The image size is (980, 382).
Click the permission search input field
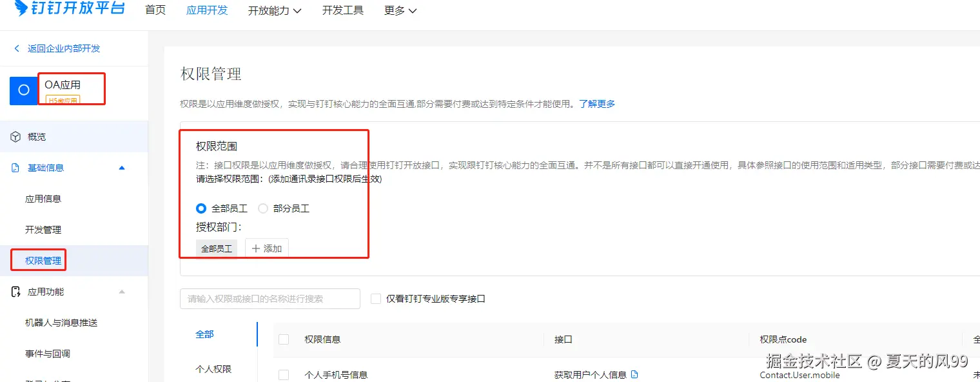pos(269,298)
